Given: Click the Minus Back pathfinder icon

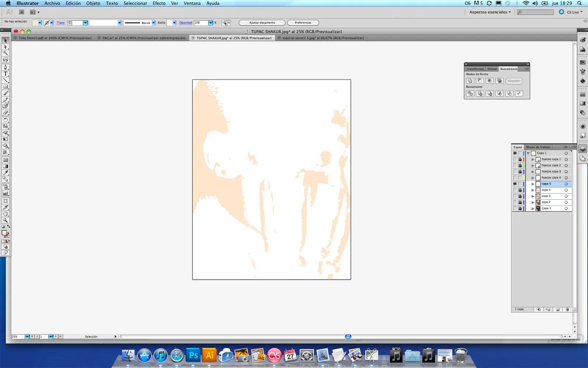Looking at the screenshot, I should [519, 93].
